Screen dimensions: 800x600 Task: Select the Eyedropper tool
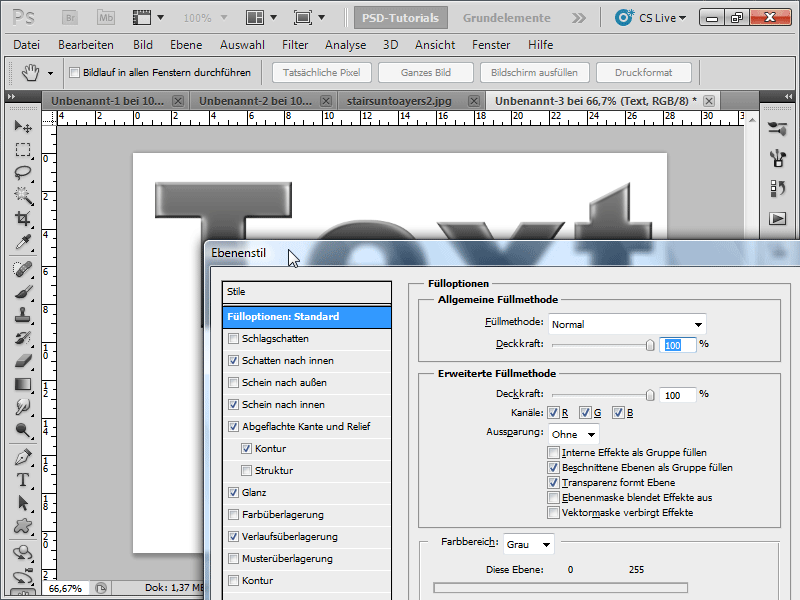pos(23,242)
